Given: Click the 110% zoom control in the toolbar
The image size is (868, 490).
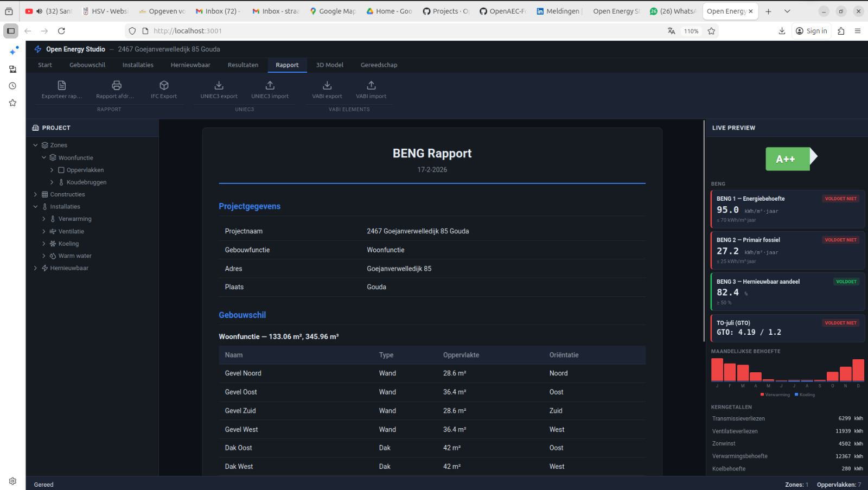Looking at the screenshot, I should tap(690, 31).
